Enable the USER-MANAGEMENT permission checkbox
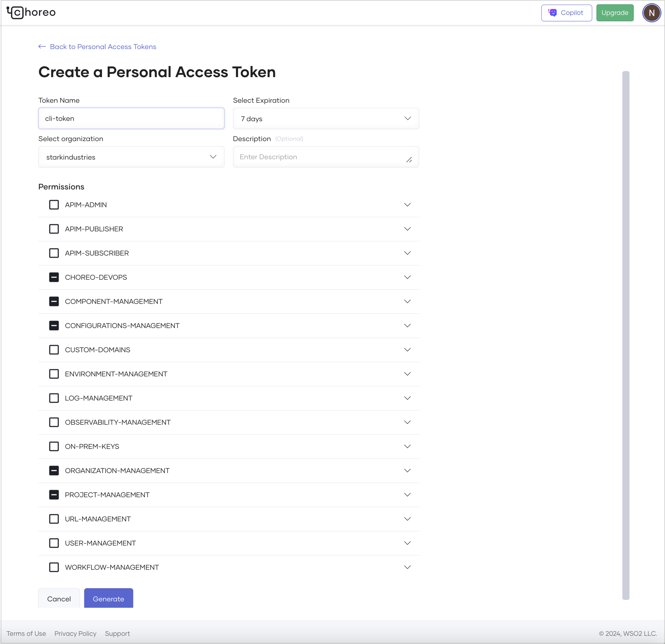This screenshot has height=644, width=665. tap(54, 543)
